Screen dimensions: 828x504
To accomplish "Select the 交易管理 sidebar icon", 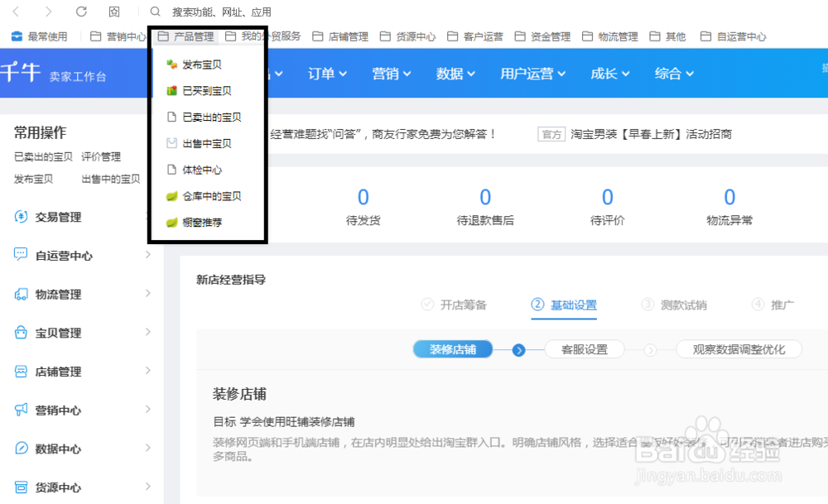I will 20,217.
